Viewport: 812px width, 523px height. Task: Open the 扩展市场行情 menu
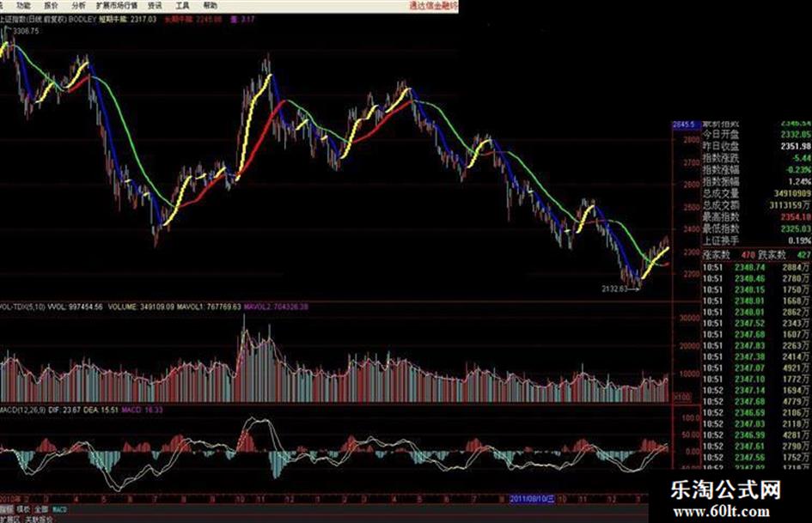(x=117, y=6)
